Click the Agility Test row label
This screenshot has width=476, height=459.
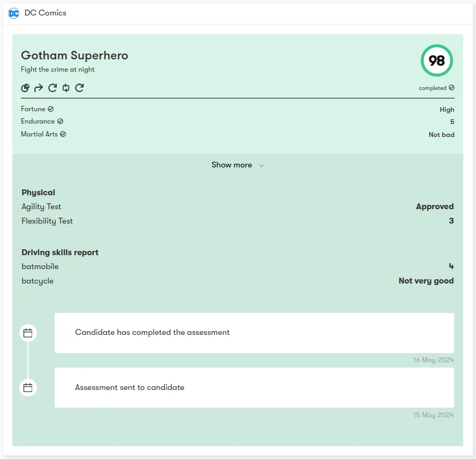click(41, 206)
